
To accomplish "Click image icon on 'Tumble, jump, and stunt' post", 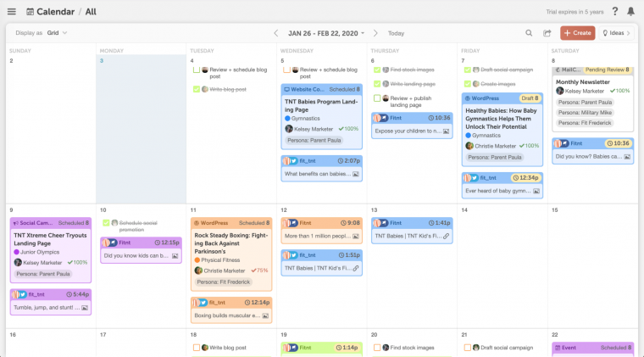I will click(x=85, y=308).
